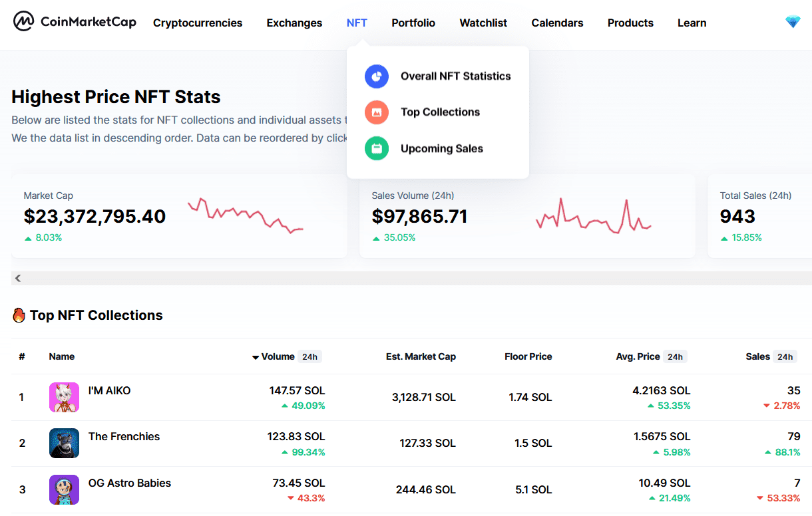
Task: Click the 8.03% market cap change
Action: pos(43,237)
